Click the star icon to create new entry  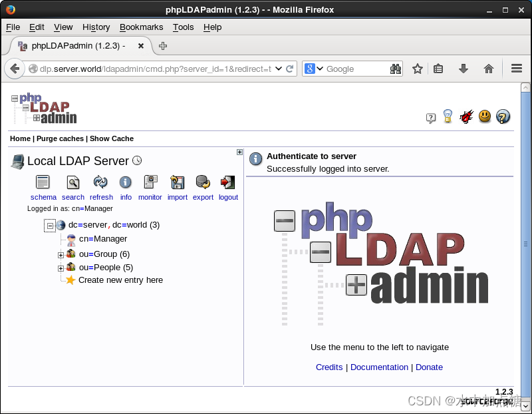click(x=70, y=280)
